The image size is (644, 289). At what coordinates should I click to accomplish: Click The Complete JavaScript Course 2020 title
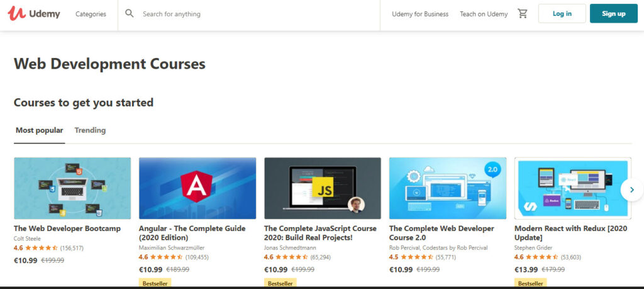click(320, 233)
